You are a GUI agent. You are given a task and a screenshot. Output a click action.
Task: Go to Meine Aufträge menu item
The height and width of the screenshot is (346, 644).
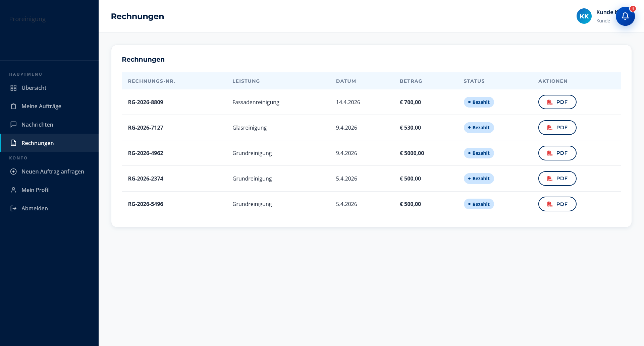pyautogui.click(x=49, y=106)
